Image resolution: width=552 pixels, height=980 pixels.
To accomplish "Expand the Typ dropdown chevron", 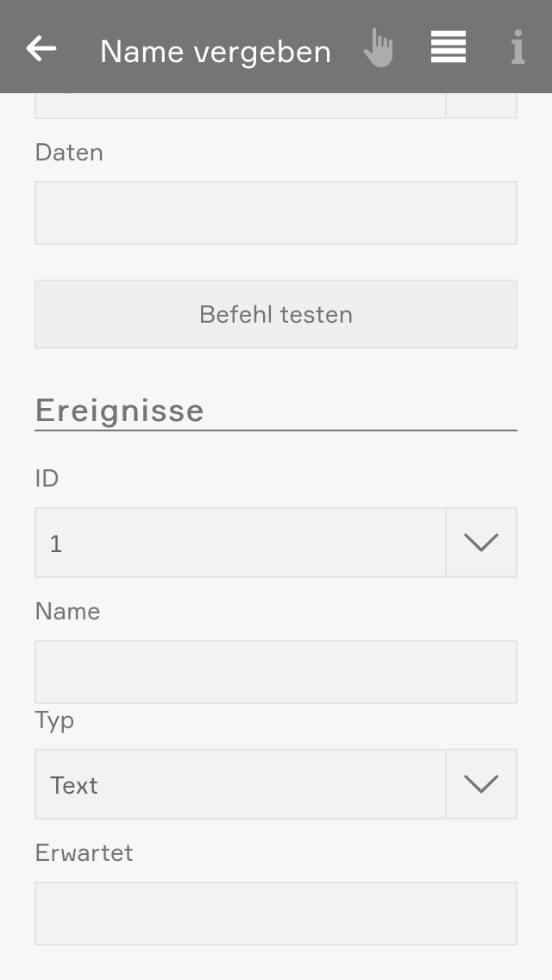I will tap(481, 784).
